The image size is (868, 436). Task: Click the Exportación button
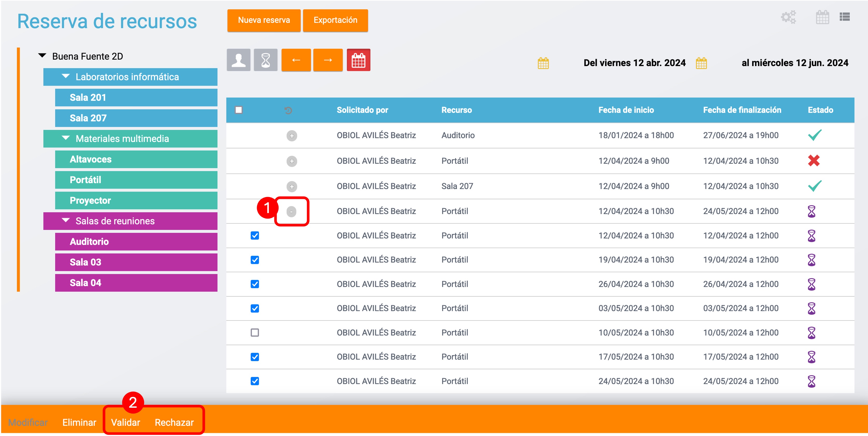(335, 20)
